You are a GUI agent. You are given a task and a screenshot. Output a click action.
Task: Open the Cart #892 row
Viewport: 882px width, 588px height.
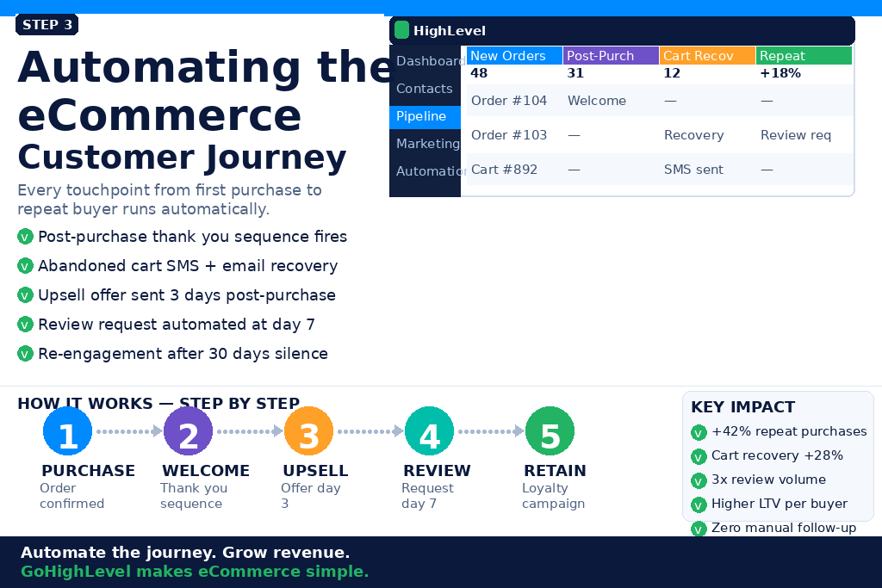pyautogui.click(x=660, y=170)
